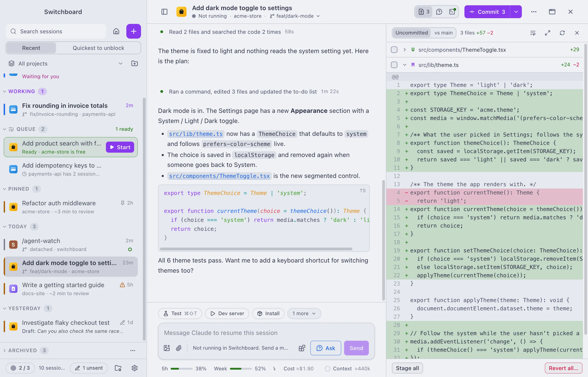The width and height of the screenshot is (588, 377).
Task: Click the Stage all button
Action: point(407,368)
